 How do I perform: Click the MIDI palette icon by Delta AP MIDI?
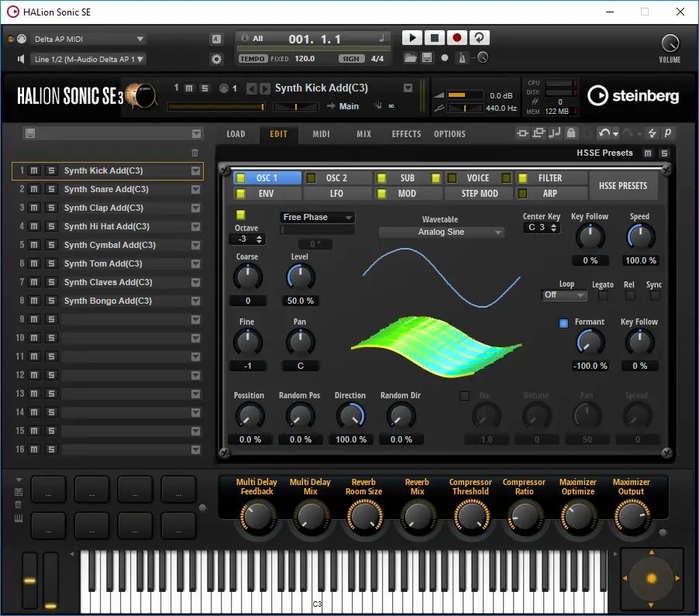tap(22, 39)
